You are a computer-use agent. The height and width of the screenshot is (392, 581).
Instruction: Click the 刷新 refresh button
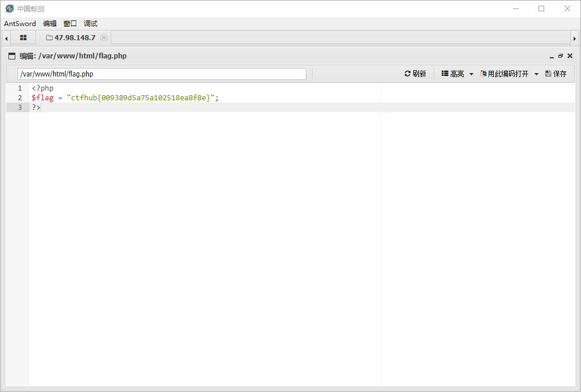[416, 74]
